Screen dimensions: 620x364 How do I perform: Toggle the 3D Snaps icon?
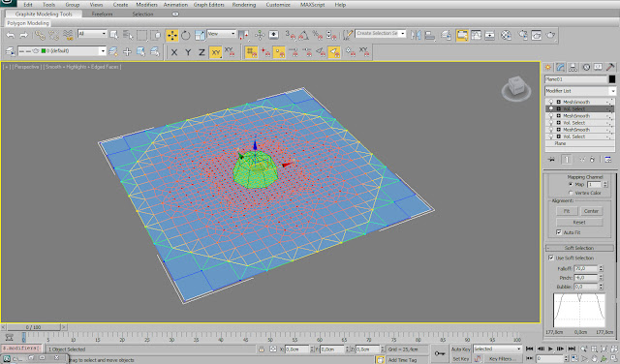[x=290, y=35]
